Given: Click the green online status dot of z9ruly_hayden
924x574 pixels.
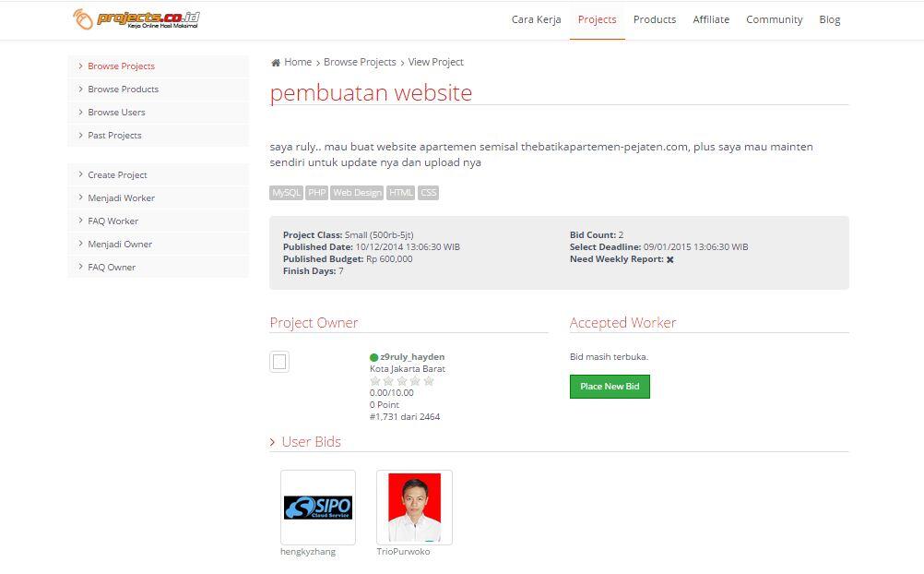Looking at the screenshot, I should point(373,357).
